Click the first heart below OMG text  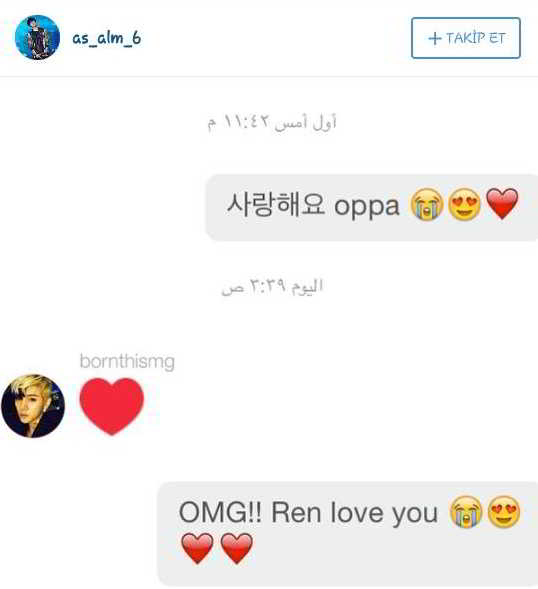tap(197, 548)
